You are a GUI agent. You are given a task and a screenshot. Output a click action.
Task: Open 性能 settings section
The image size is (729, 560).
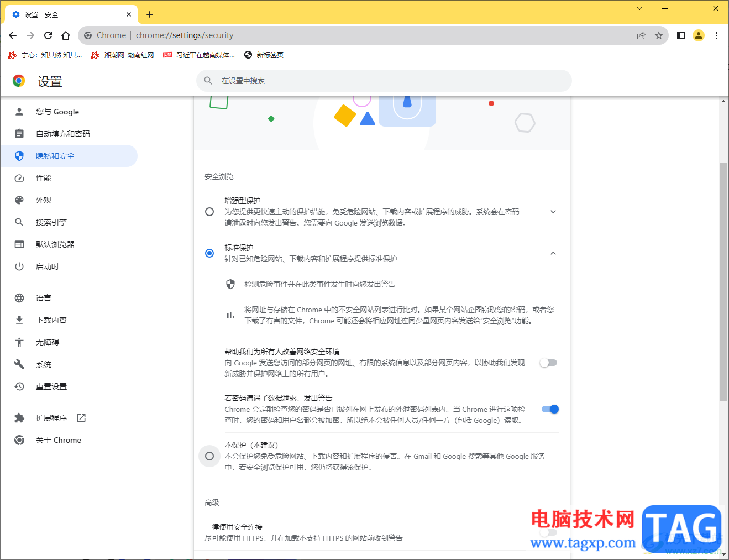click(70, 178)
